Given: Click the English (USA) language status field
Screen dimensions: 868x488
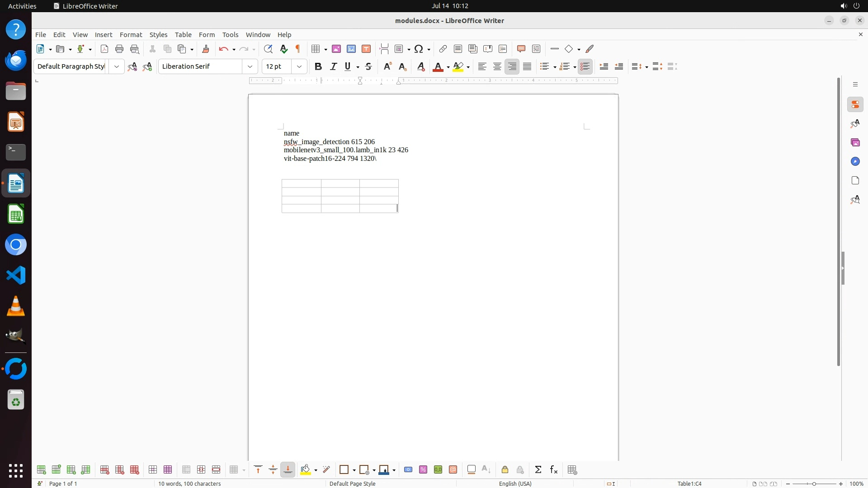Looking at the screenshot, I should tap(515, 483).
